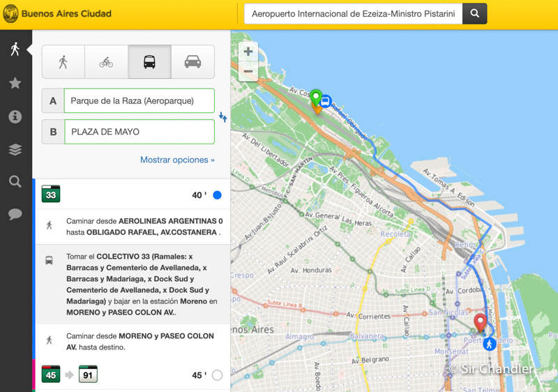558x392 pixels.
Task: Select the 40' route radio button
Action: click(217, 195)
